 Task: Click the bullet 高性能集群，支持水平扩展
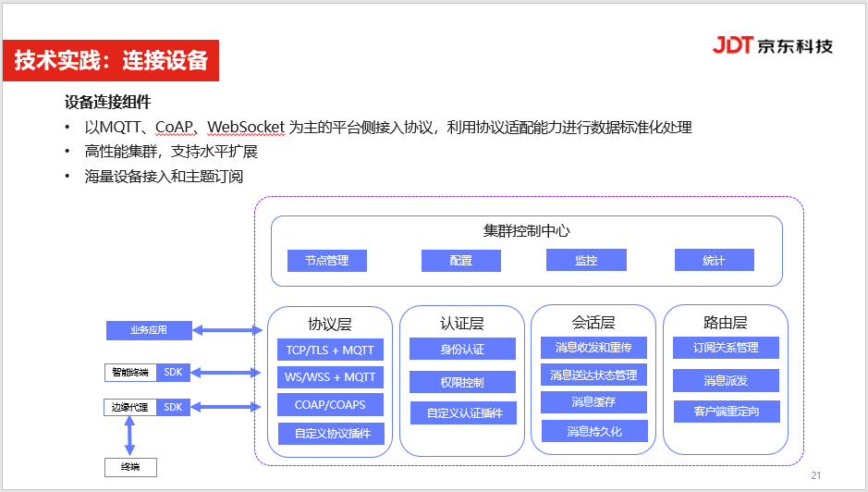pos(171,152)
